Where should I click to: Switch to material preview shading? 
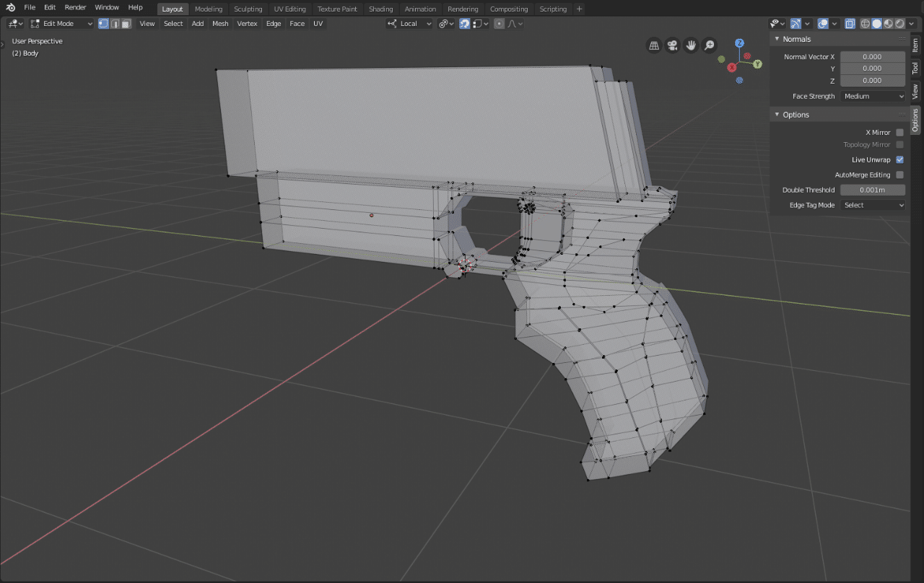(888, 24)
